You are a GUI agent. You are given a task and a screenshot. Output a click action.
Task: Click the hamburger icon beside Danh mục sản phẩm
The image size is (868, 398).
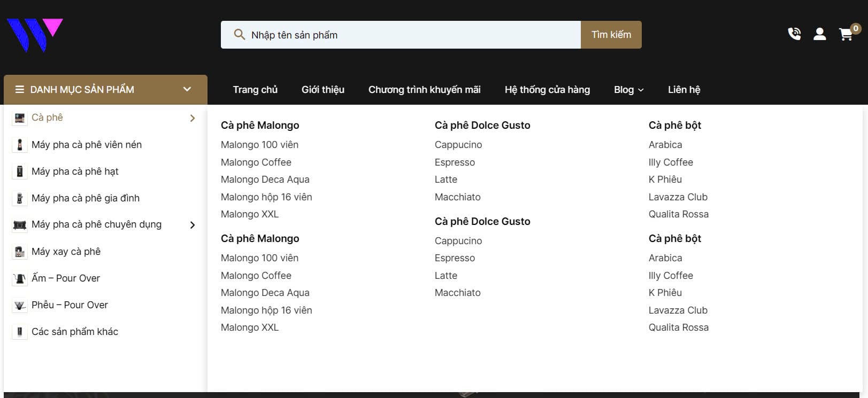tap(20, 89)
